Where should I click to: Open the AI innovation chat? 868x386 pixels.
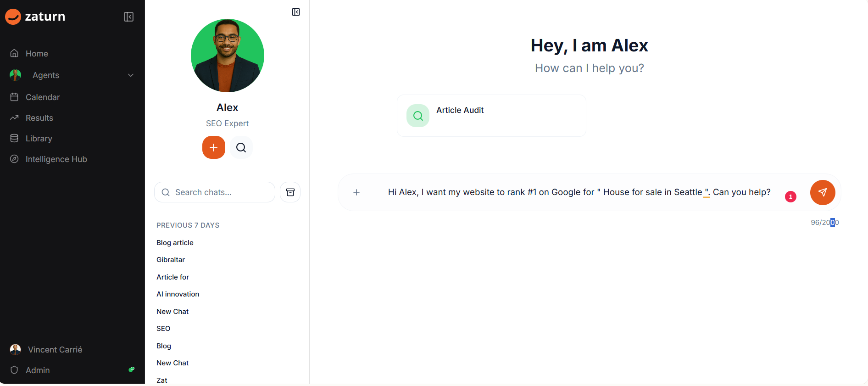[178, 294]
